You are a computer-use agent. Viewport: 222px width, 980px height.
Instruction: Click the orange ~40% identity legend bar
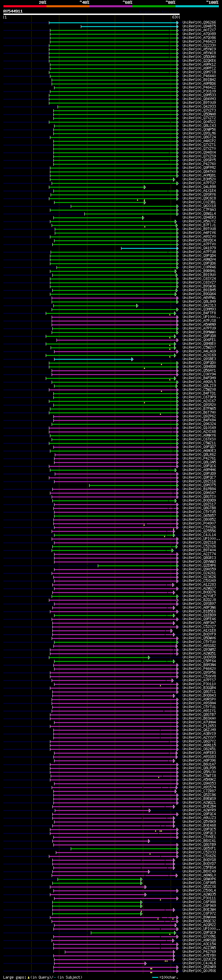[68, 6]
